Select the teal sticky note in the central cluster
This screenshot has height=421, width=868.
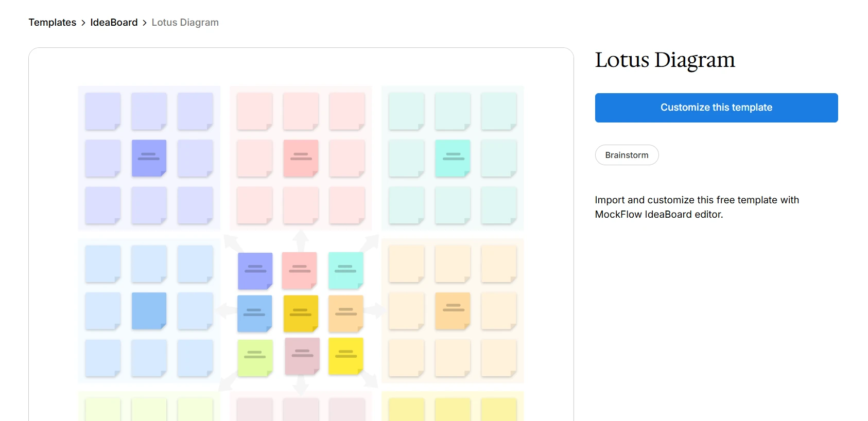tap(345, 270)
